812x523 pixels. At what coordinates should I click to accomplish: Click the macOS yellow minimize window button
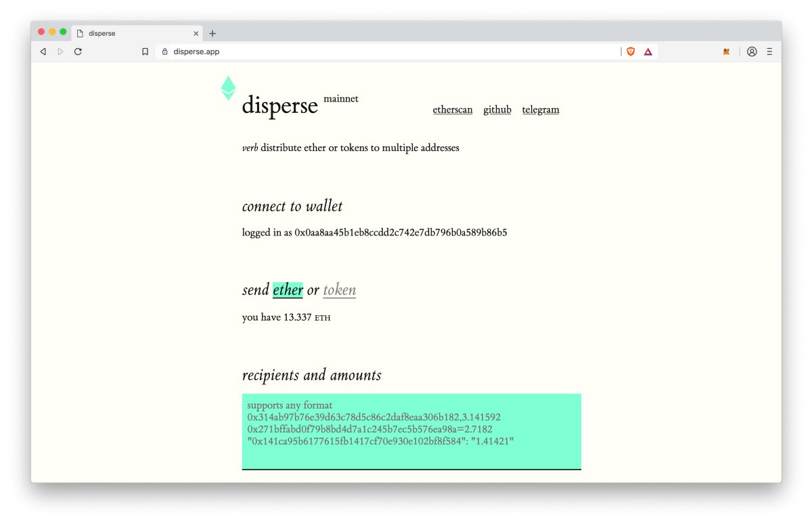[x=52, y=32]
